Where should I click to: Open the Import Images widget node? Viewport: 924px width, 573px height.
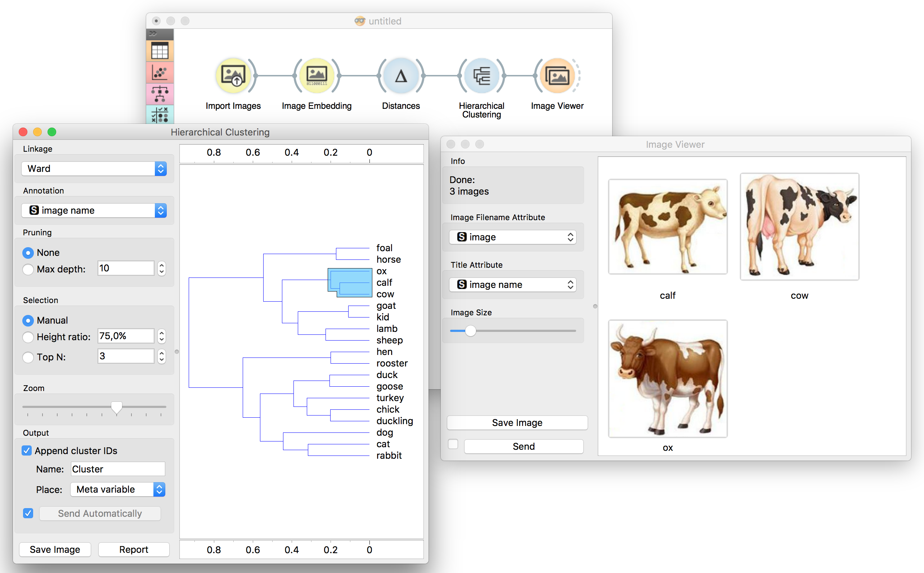[234, 76]
